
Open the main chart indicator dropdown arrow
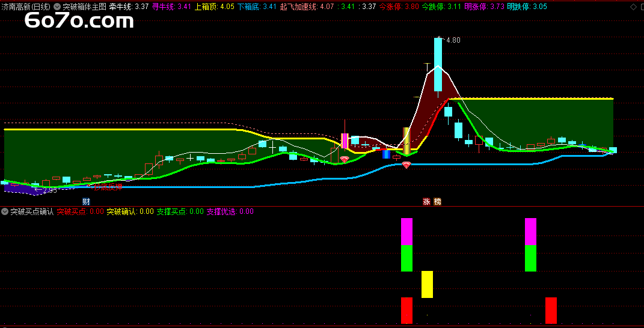tap(57, 7)
